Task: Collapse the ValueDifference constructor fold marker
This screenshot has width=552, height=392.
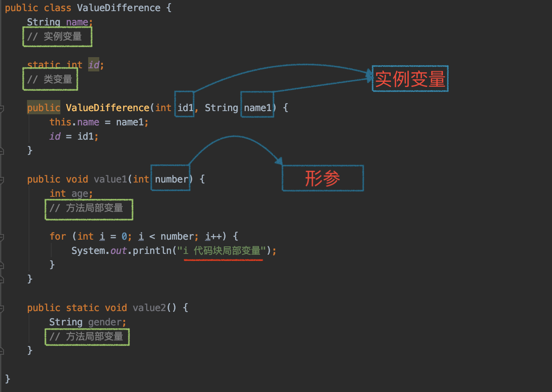Action: click(2, 108)
